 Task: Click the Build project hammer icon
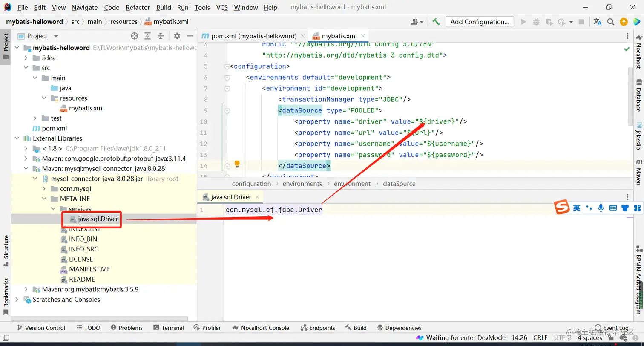coord(436,22)
